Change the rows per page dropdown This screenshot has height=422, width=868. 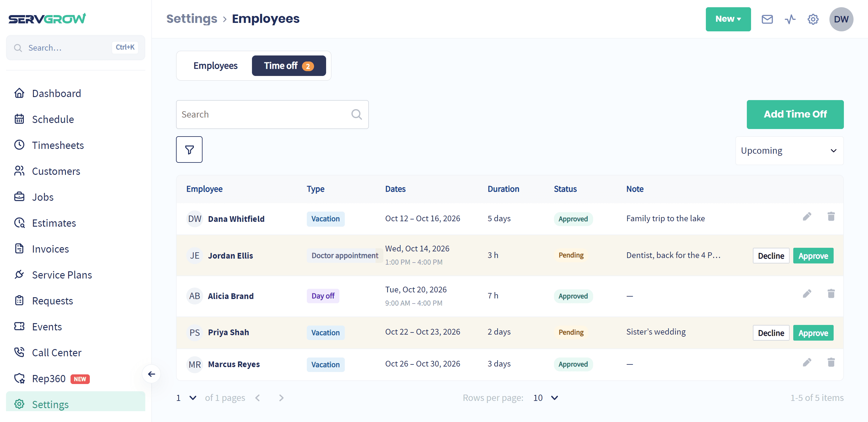(x=546, y=398)
